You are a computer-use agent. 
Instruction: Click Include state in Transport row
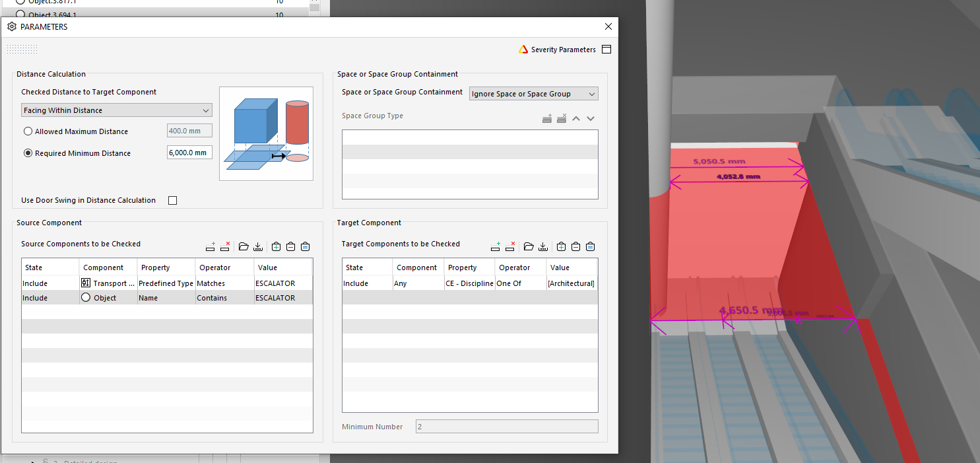(51, 283)
